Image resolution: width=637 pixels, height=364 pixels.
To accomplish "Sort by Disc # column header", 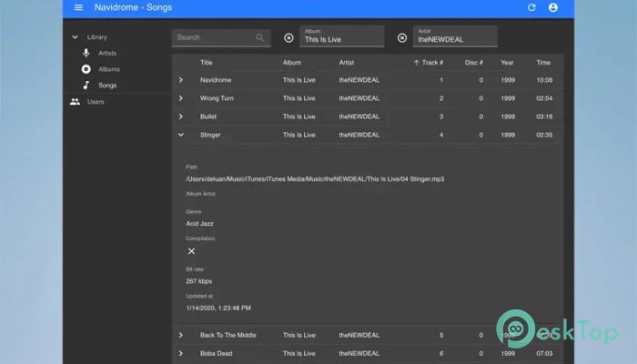I will tap(474, 63).
